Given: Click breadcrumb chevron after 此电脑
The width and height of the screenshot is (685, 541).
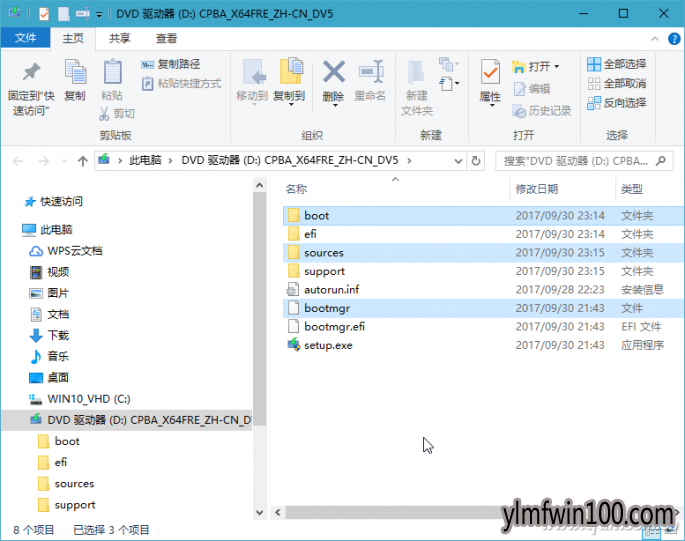Looking at the screenshot, I should pyautogui.click(x=171, y=161).
